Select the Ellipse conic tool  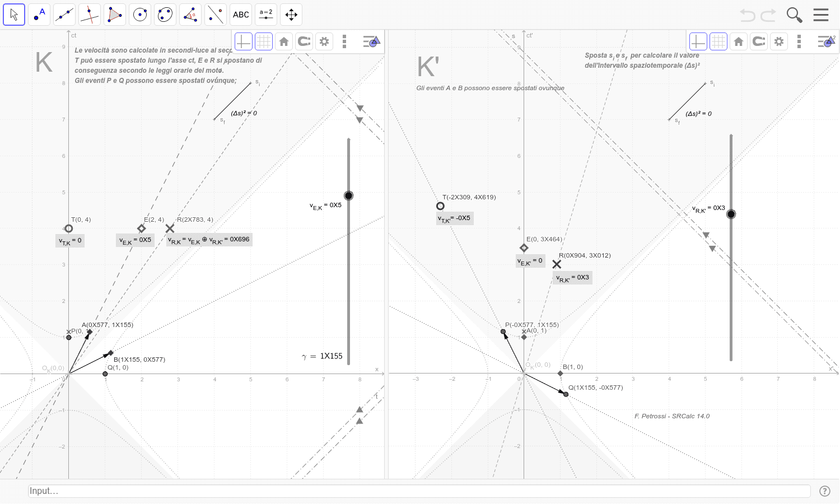[x=165, y=15]
